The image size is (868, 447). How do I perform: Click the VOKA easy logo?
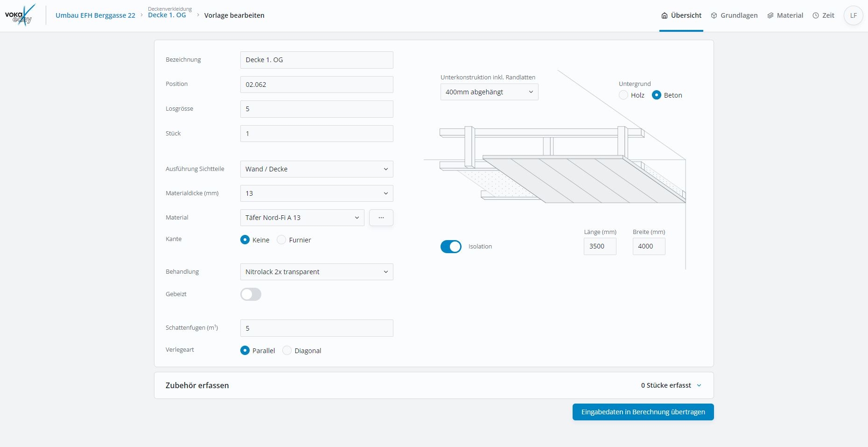pyautogui.click(x=20, y=15)
